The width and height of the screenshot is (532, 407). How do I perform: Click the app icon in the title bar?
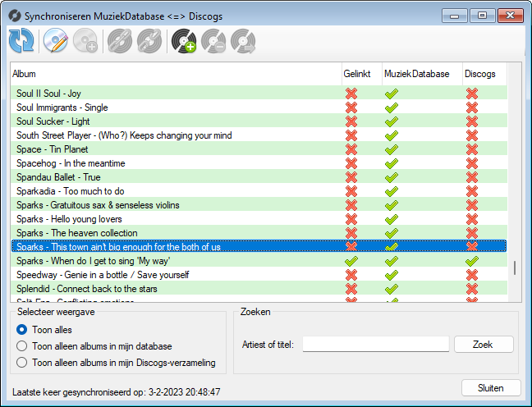click(x=15, y=16)
